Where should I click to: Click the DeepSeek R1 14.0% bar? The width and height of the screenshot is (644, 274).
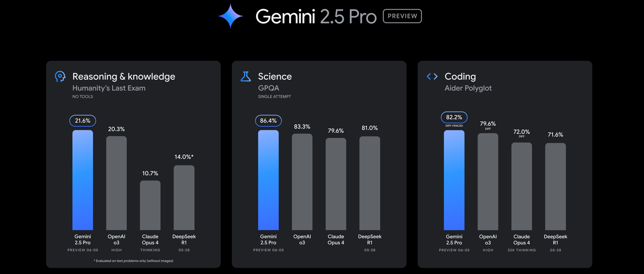coord(183,197)
